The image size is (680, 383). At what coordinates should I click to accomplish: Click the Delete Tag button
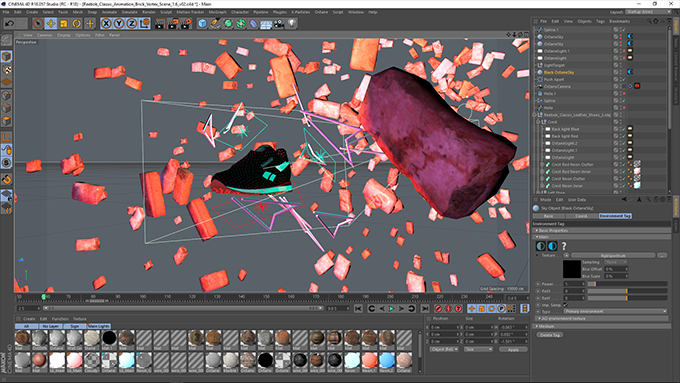click(x=550, y=335)
